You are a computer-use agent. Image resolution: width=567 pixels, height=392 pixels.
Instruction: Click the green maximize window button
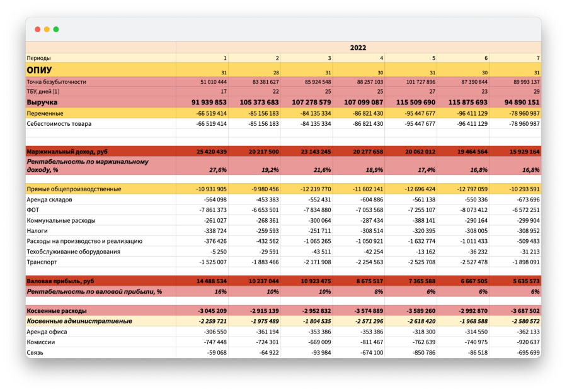pyautogui.click(x=56, y=30)
